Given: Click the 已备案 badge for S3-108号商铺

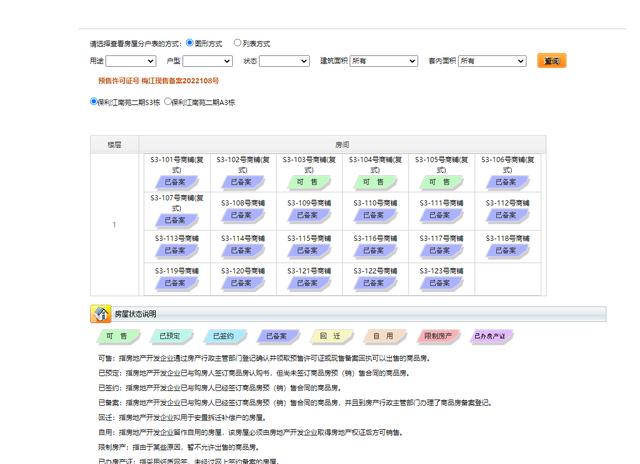Looking at the screenshot, I should coord(242,215).
